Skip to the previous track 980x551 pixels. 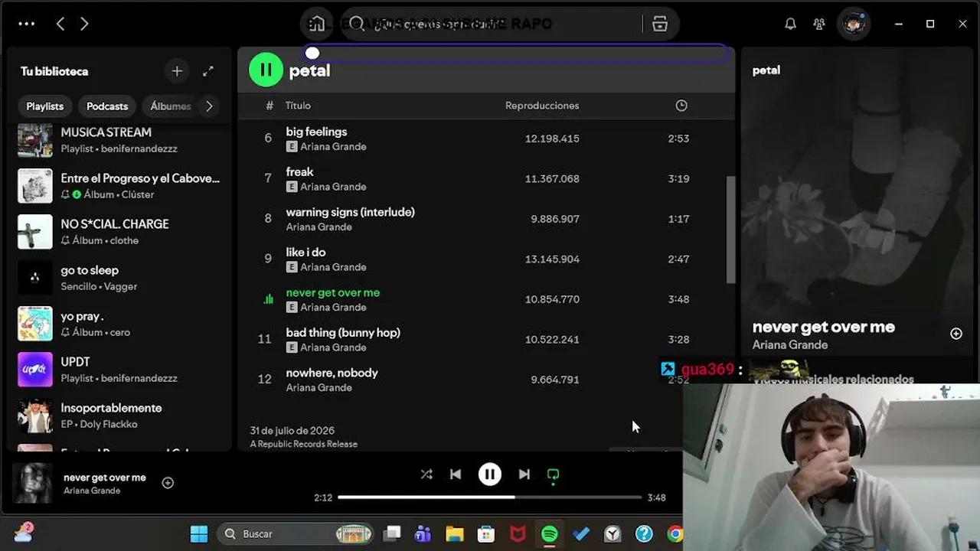(456, 474)
